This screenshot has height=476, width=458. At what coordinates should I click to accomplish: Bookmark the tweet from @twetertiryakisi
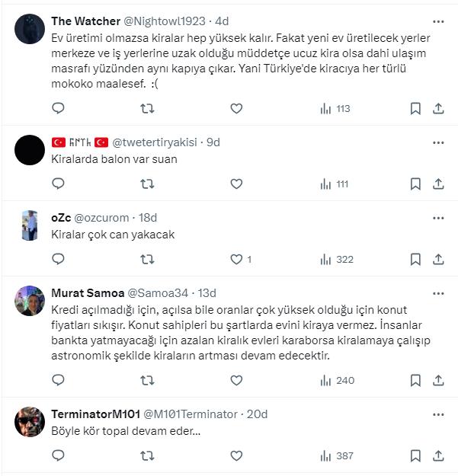pos(415,184)
